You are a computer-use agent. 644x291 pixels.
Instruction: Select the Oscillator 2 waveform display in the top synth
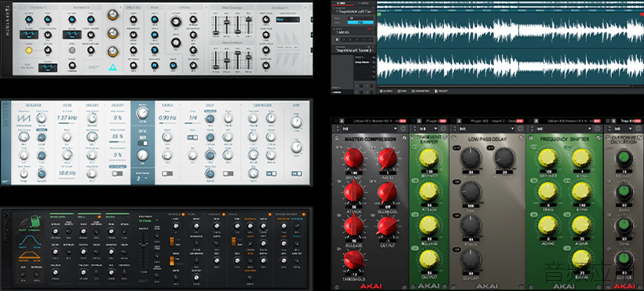71,35
